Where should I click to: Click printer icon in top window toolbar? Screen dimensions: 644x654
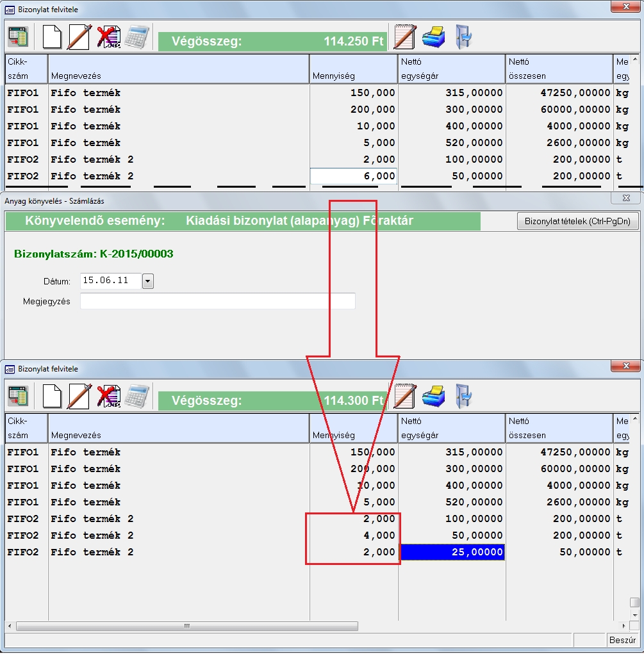click(x=434, y=37)
